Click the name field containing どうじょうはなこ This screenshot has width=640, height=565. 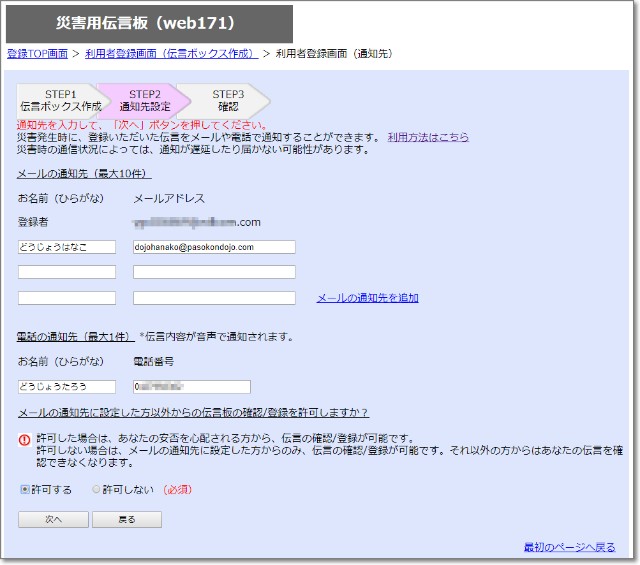[x=67, y=246]
